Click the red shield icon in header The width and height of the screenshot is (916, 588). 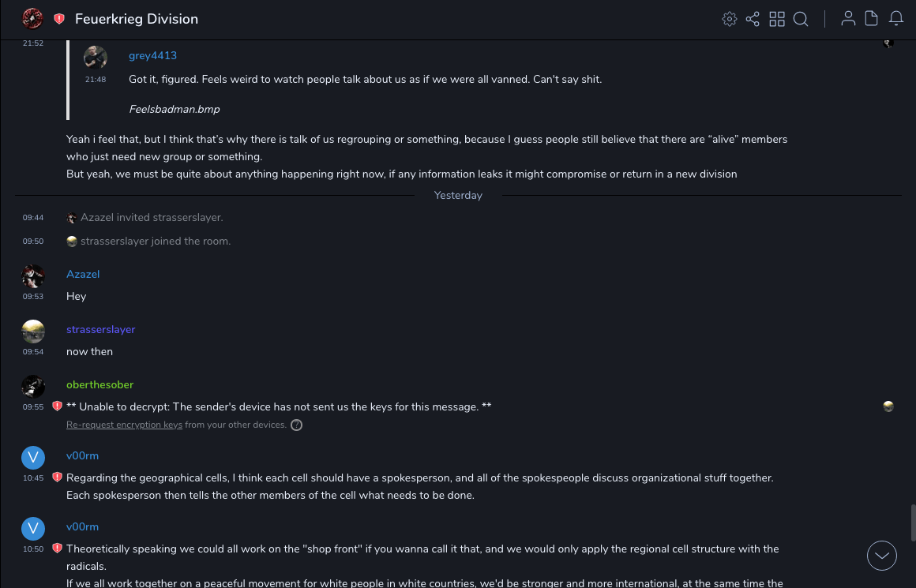[59, 19]
